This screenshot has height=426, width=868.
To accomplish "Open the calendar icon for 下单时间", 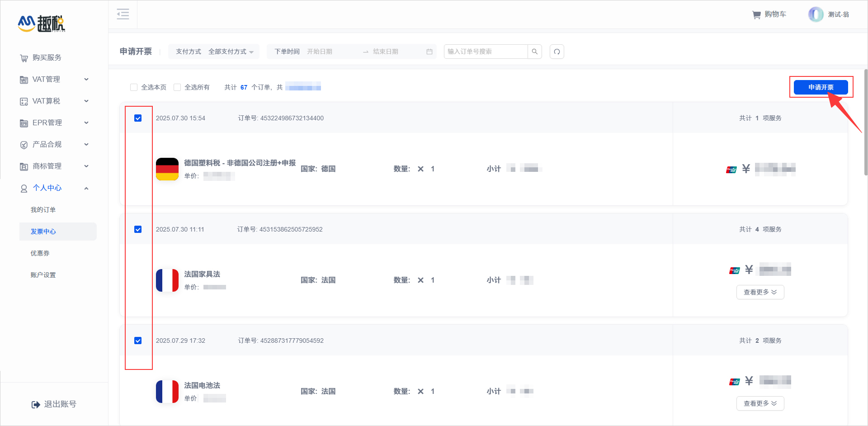I will click(429, 52).
